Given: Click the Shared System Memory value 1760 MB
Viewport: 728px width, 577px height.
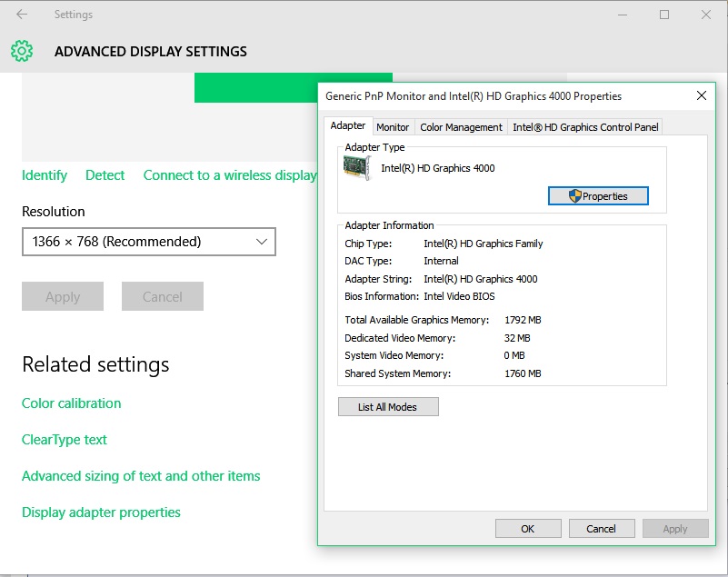Looking at the screenshot, I should pos(523,373).
